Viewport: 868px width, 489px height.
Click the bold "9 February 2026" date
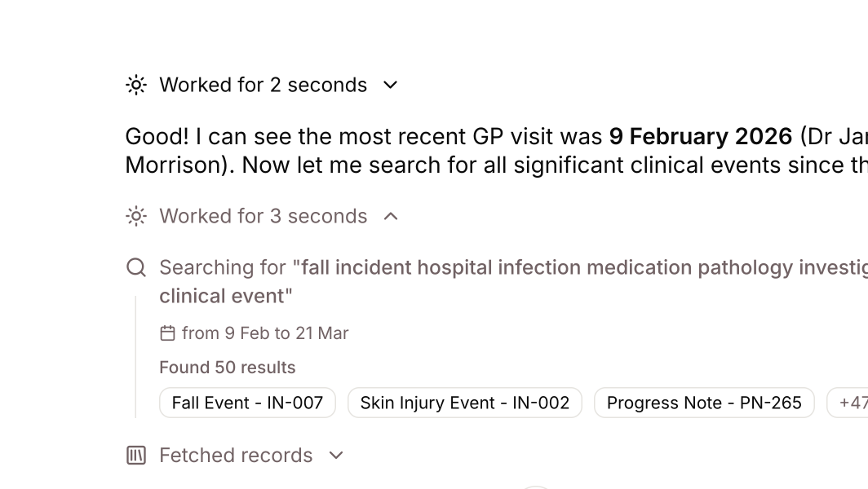[700, 136]
